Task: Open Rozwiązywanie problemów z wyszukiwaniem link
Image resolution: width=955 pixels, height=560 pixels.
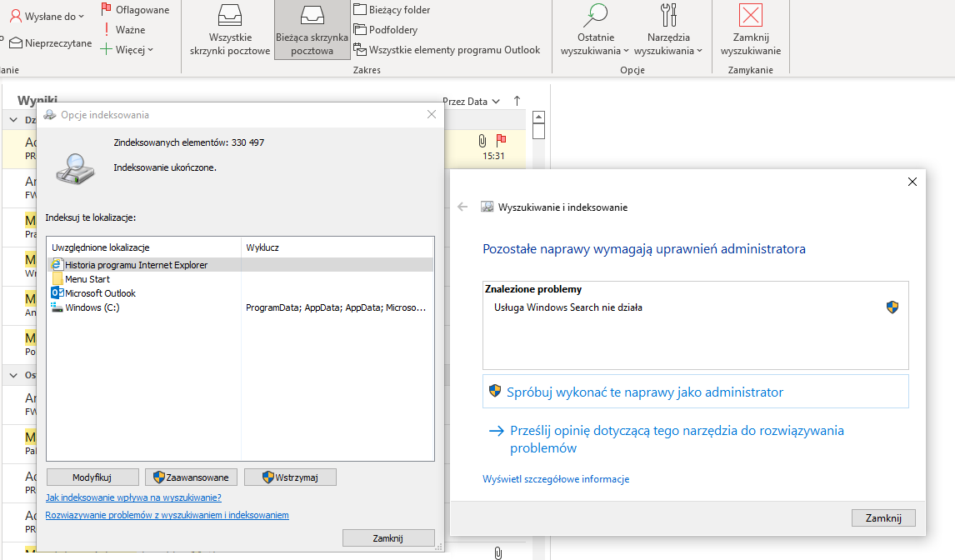Action: coord(167,515)
